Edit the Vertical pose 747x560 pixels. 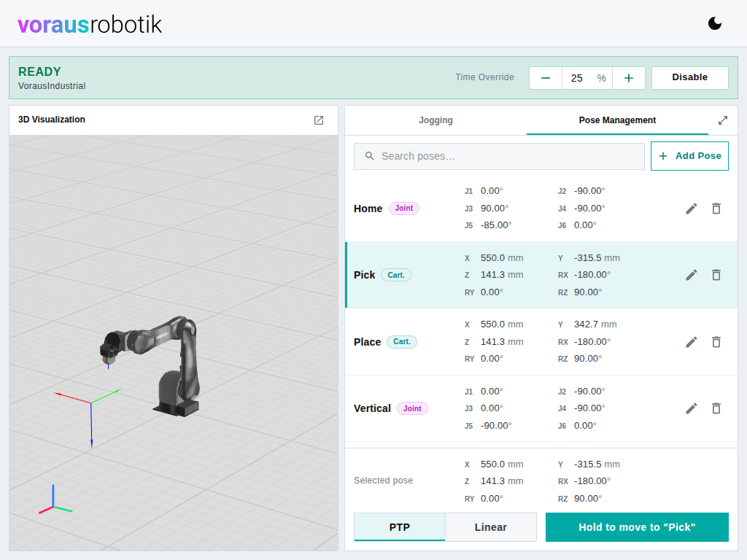(x=692, y=408)
